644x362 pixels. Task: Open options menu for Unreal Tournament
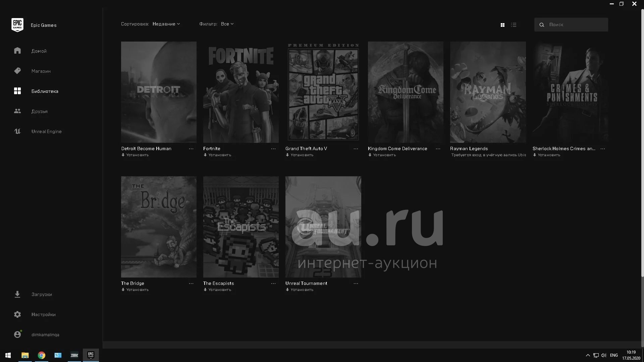point(356,284)
